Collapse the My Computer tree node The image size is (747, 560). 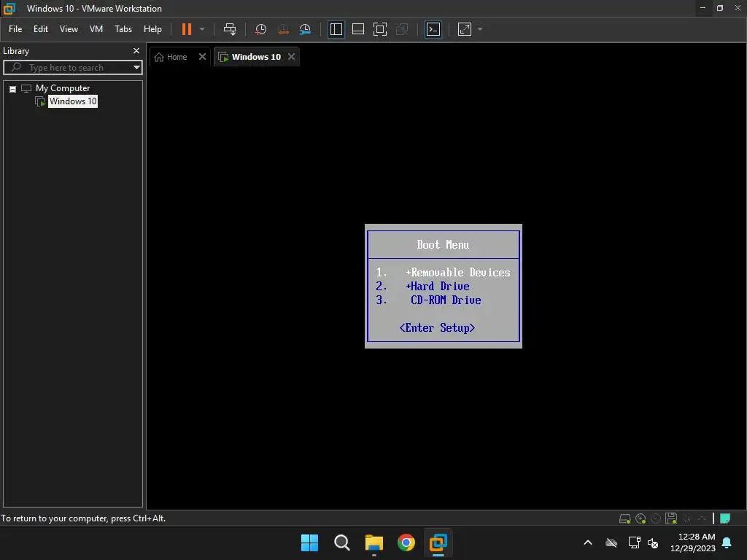tap(13, 89)
